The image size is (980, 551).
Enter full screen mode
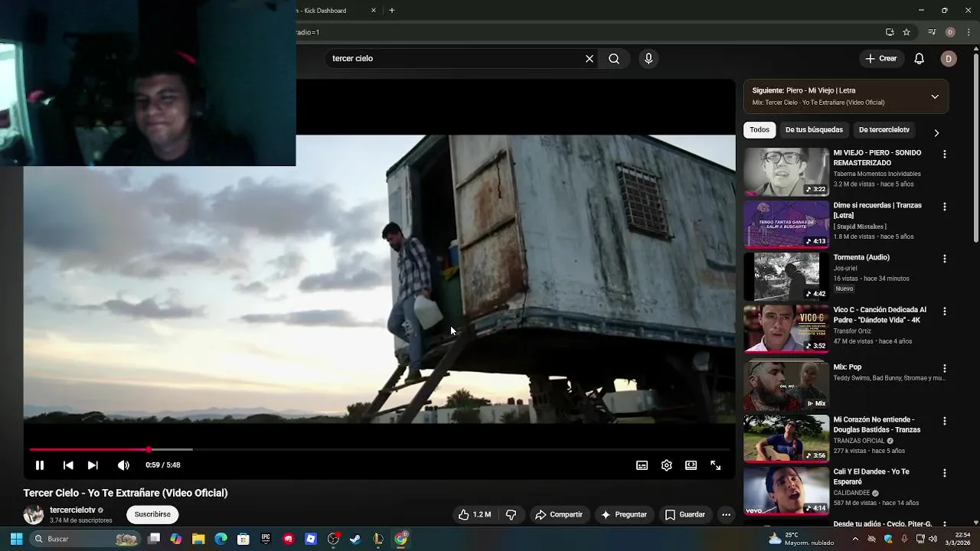click(x=715, y=465)
